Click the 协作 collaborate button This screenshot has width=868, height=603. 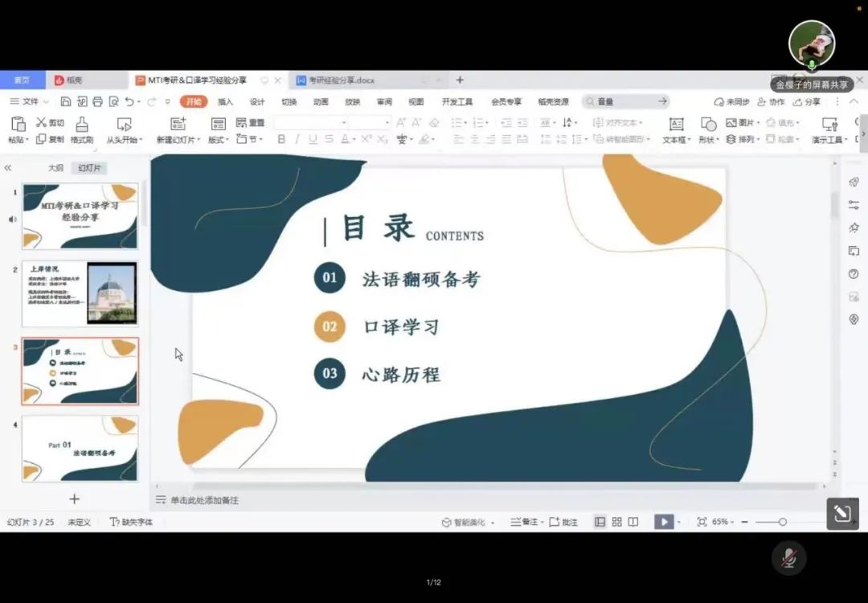pos(772,102)
